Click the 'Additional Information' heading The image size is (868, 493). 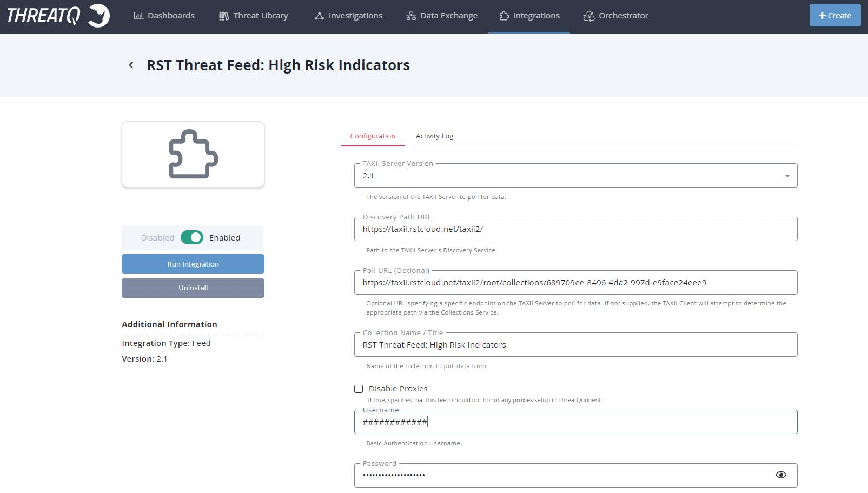pyautogui.click(x=169, y=324)
